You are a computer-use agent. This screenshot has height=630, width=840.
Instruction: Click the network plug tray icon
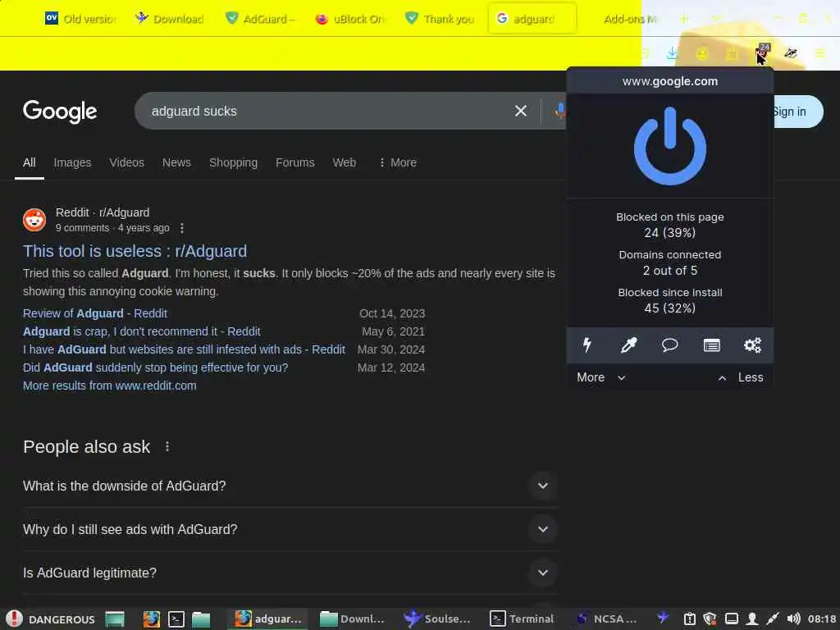coord(773,619)
